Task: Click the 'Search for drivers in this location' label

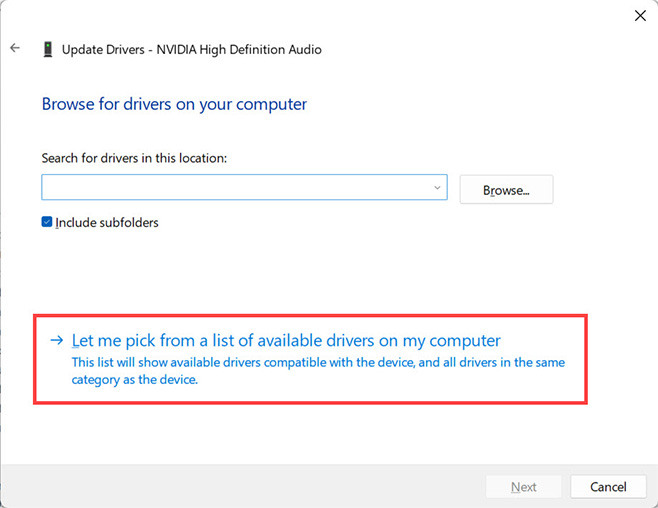Action: pyautogui.click(x=134, y=158)
